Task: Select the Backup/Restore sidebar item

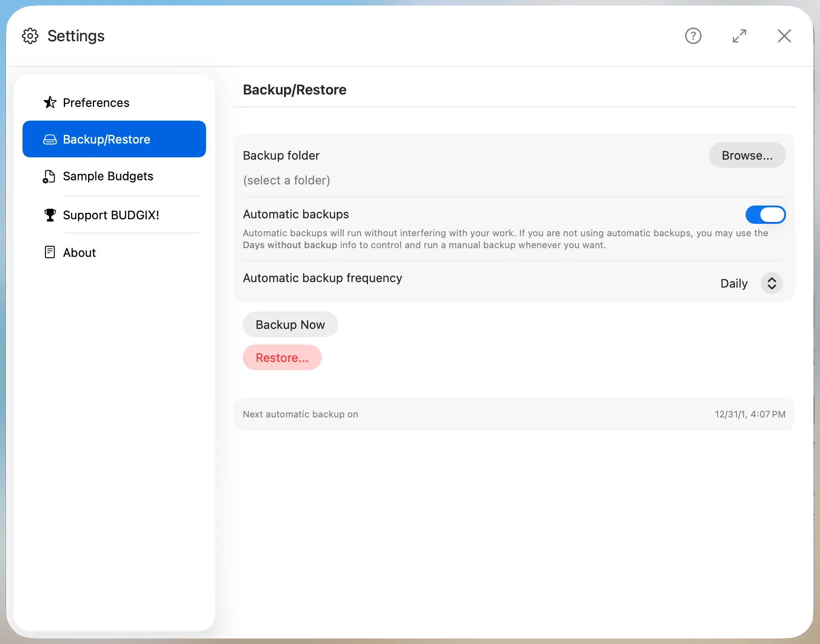Action: pos(114,139)
